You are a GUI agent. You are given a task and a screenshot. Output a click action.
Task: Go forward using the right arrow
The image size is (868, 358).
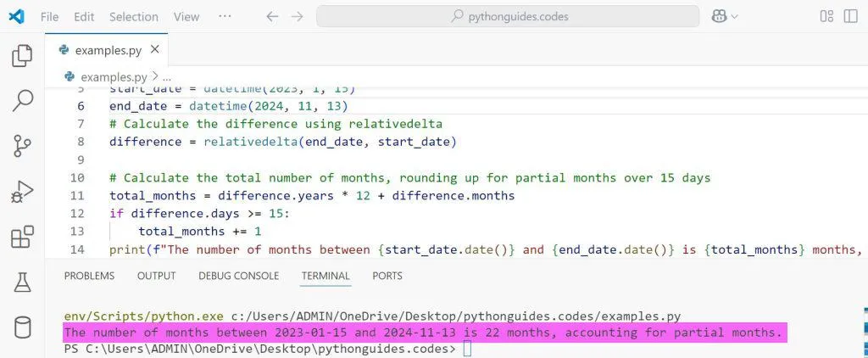(x=296, y=16)
